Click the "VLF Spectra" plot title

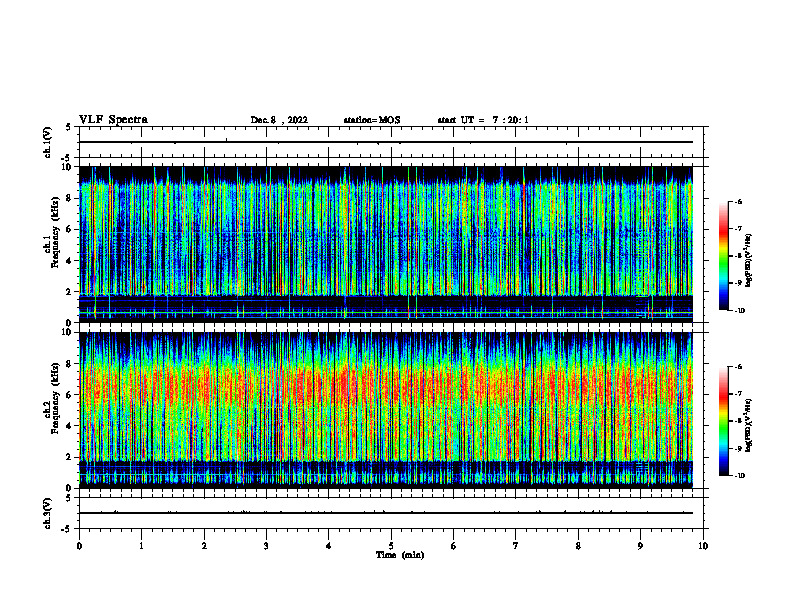point(113,120)
